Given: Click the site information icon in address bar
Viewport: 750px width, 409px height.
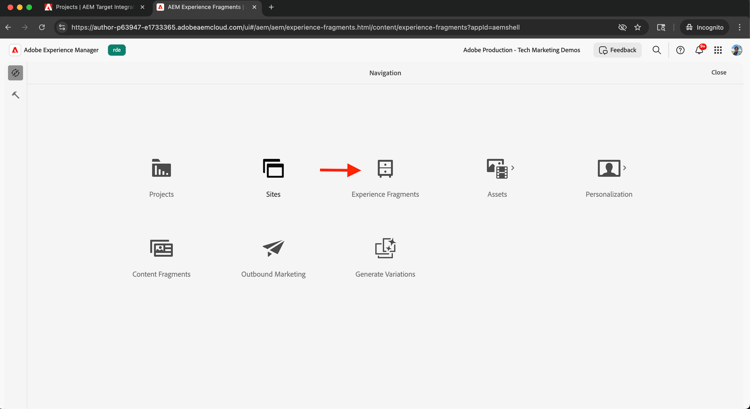Looking at the screenshot, I should (x=62, y=27).
